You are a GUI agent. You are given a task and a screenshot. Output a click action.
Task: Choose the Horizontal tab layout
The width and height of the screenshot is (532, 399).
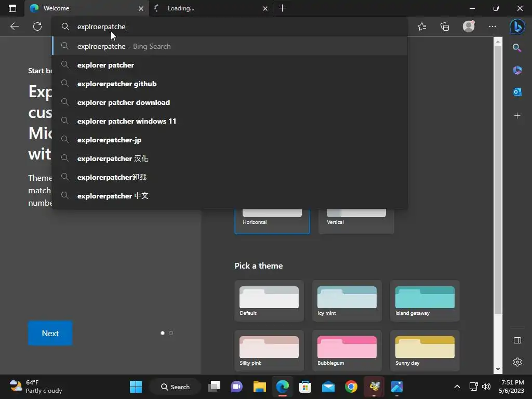pos(272,221)
